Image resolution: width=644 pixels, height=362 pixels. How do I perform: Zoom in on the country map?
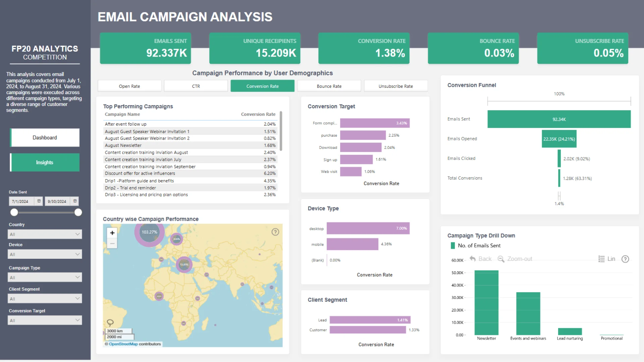coord(112,233)
